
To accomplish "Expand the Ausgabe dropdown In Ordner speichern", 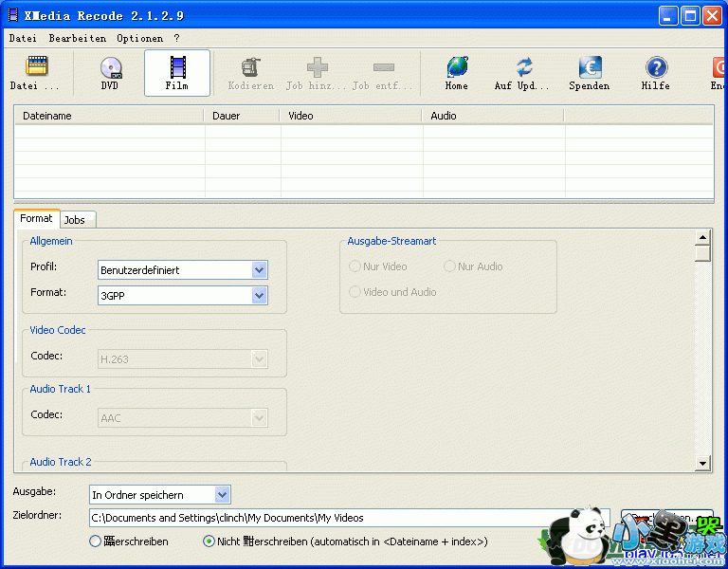I will [x=222, y=494].
